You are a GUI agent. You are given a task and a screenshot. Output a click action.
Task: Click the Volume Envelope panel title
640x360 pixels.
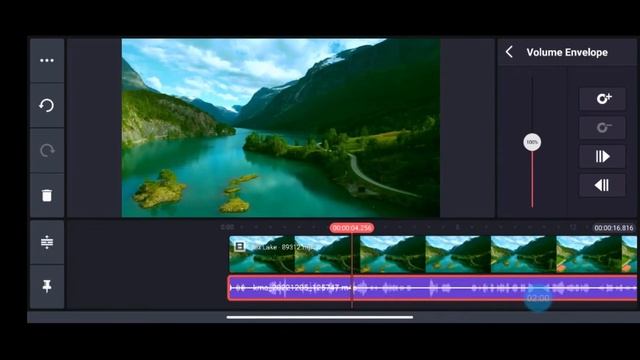pos(567,52)
